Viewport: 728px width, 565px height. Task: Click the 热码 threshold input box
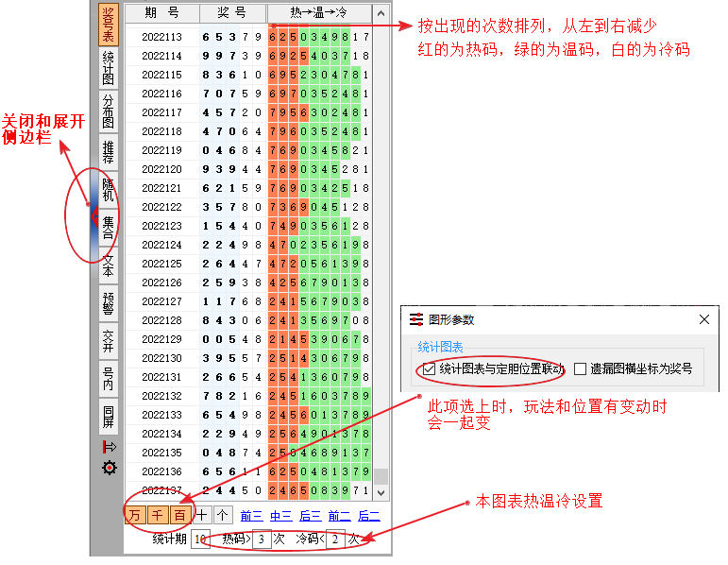[x=262, y=539]
